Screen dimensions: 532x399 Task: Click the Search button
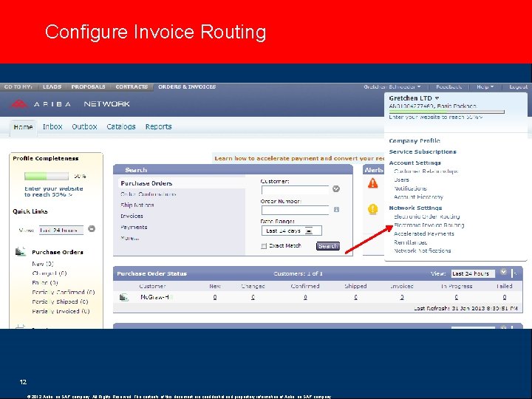click(328, 246)
